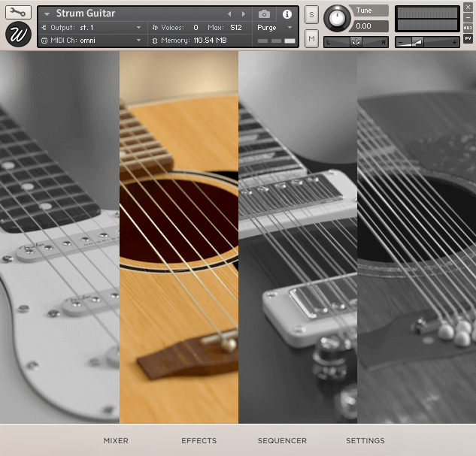Click the Tune value 0.00 field
Viewport: 476px width, 456px height.
click(369, 26)
